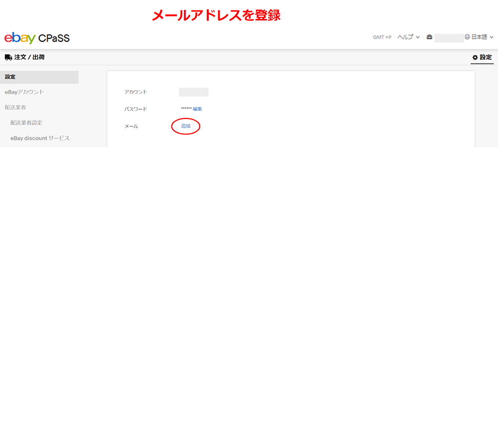Go to eBay discount サービス
498x448 pixels.
(x=40, y=138)
